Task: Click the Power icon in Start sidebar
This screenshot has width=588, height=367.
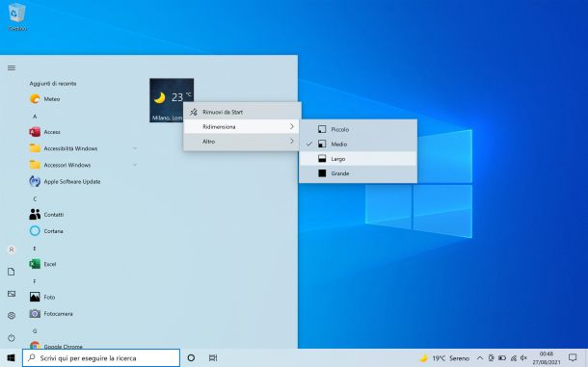Action: (12, 338)
